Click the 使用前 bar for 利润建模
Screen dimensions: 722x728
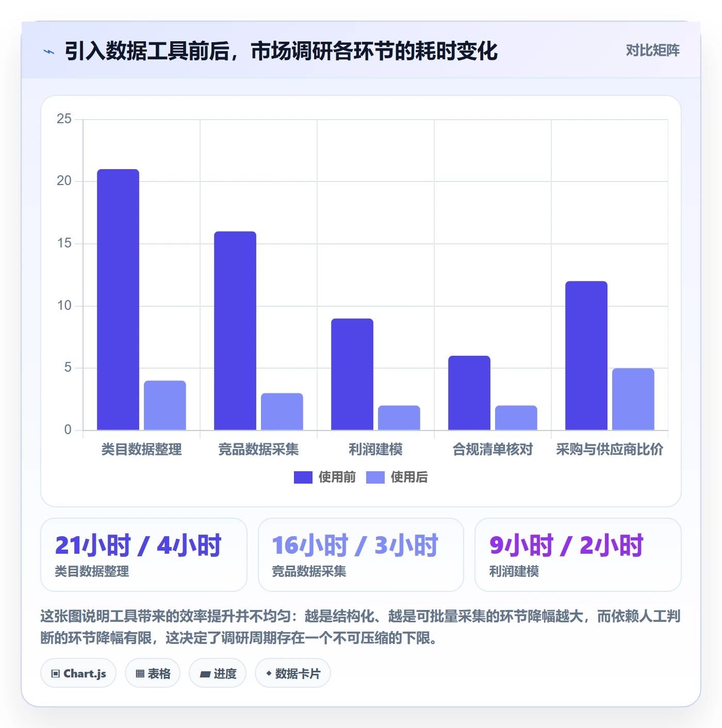tap(352, 374)
